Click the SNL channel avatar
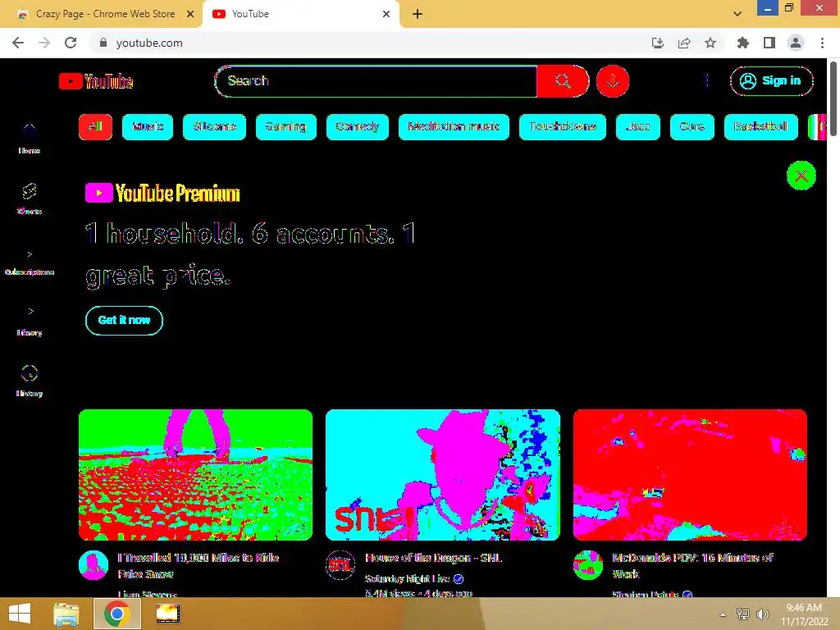 [340, 564]
